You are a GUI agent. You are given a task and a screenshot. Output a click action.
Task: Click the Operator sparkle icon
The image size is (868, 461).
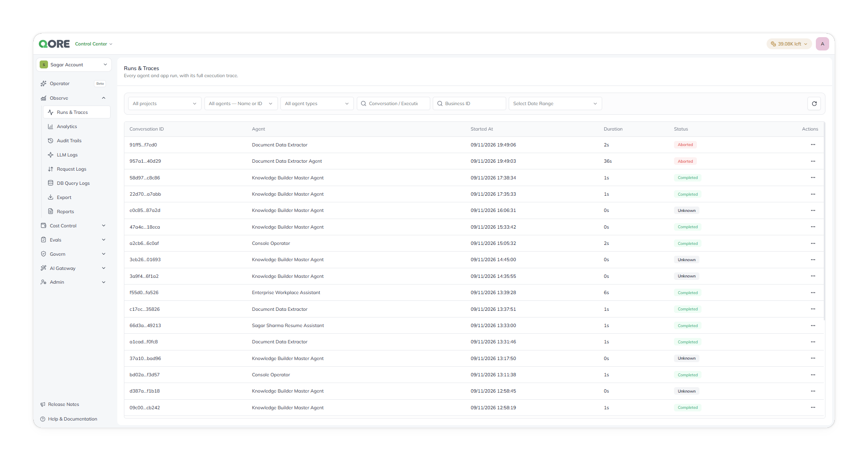click(43, 83)
